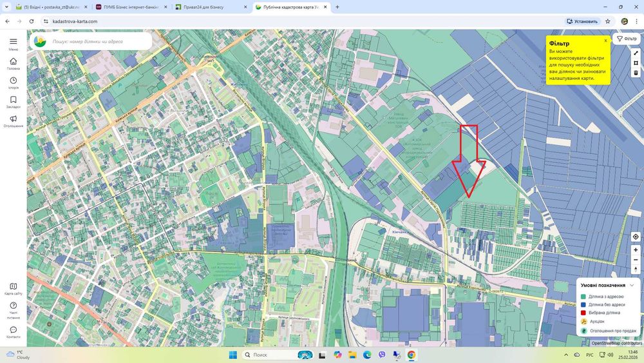Screen dimensions: 644x363
Task: Open Часті питання help icon
Action: (13, 306)
